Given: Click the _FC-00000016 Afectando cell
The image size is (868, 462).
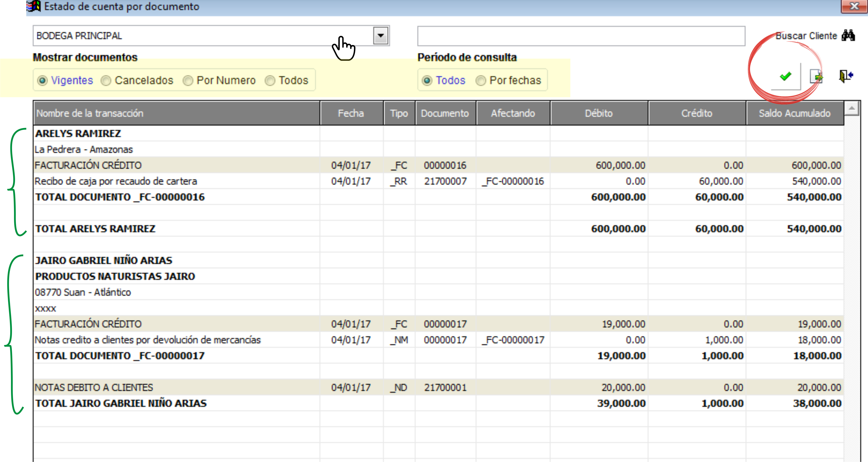Looking at the screenshot, I should pyautogui.click(x=513, y=182).
